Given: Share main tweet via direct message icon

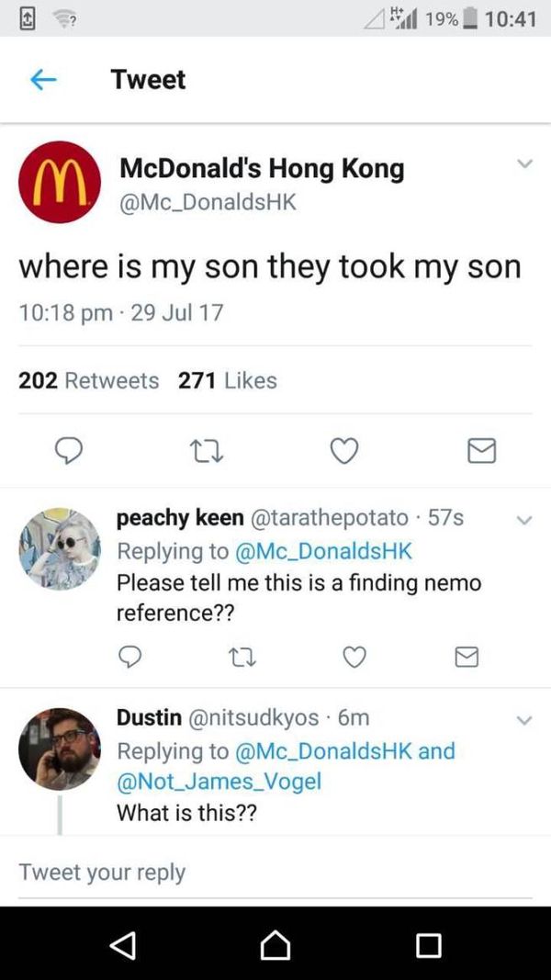Looking at the screenshot, I should 481,450.
